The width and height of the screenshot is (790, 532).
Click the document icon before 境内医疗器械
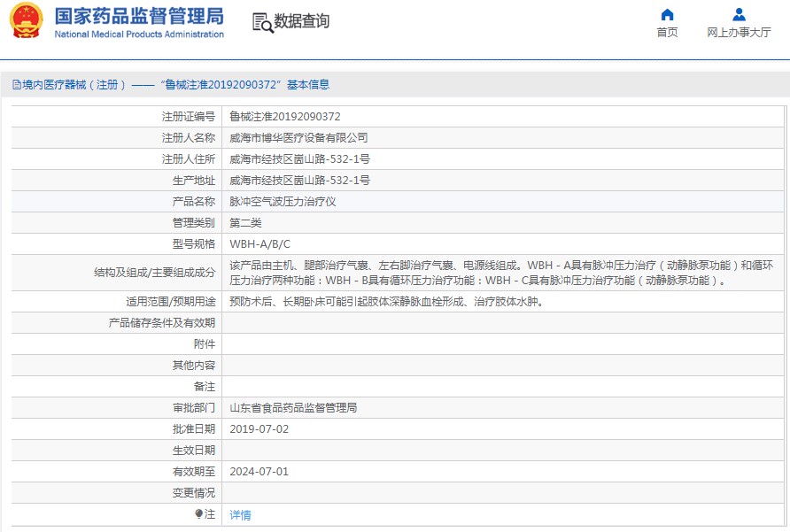click(x=17, y=85)
